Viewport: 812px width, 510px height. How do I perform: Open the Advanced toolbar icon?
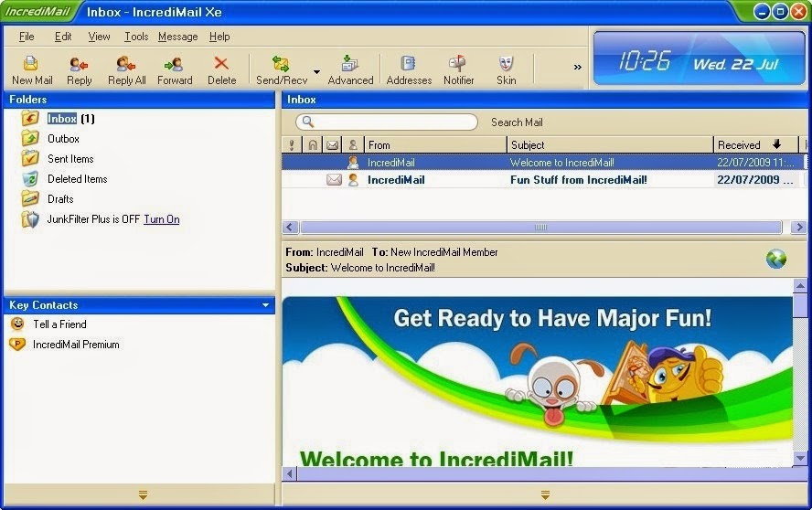click(349, 64)
